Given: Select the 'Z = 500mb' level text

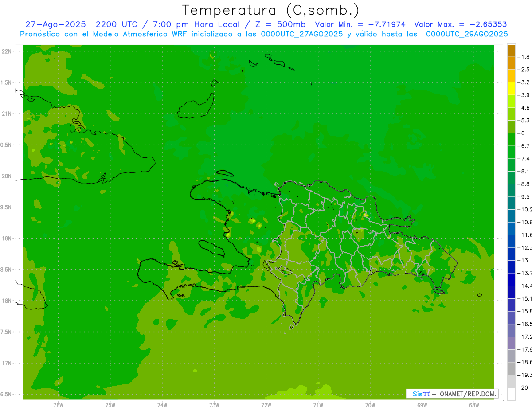Looking at the screenshot, I should pyautogui.click(x=280, y=25).
